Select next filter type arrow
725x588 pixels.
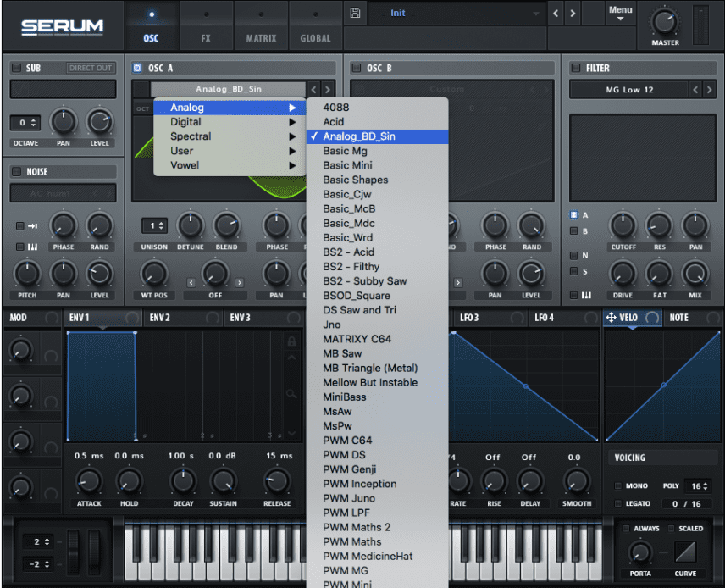pos(709,90)
